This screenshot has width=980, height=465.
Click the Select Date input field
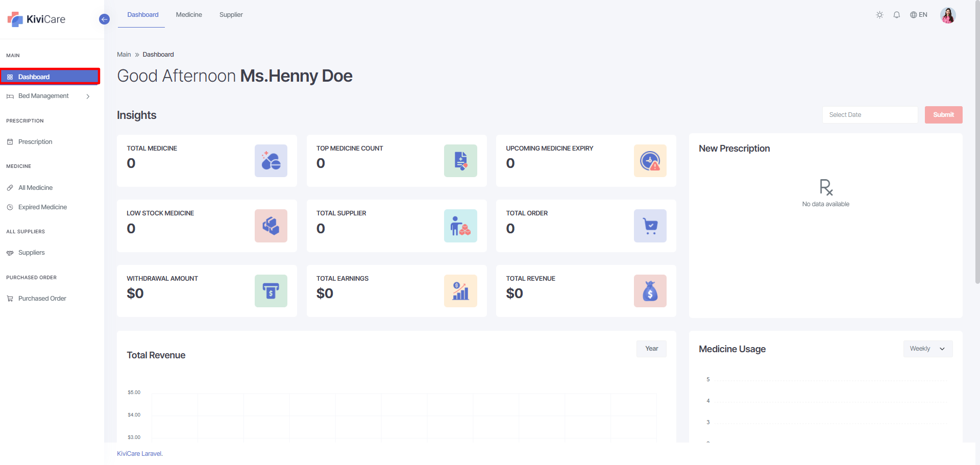(x=870, y=115)
